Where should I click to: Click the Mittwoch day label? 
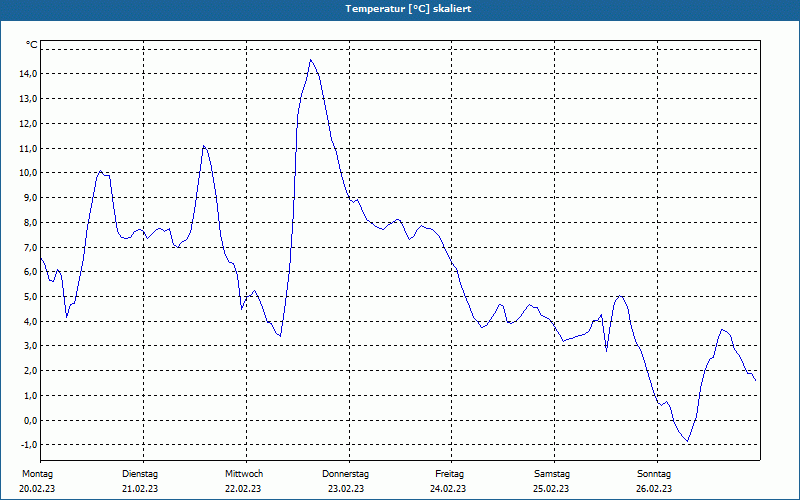[x=244, y=474]
